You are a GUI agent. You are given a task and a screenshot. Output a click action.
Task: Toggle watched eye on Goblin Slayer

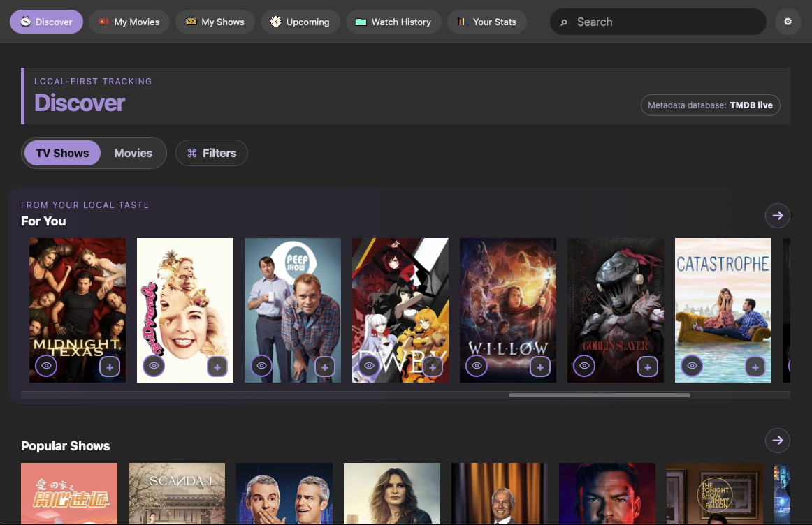point(584,366)
